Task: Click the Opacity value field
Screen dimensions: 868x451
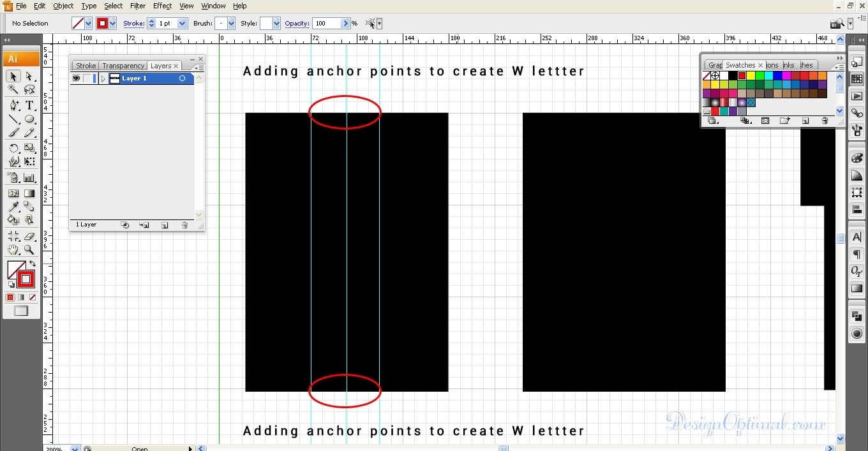Action: pos(327,24)
